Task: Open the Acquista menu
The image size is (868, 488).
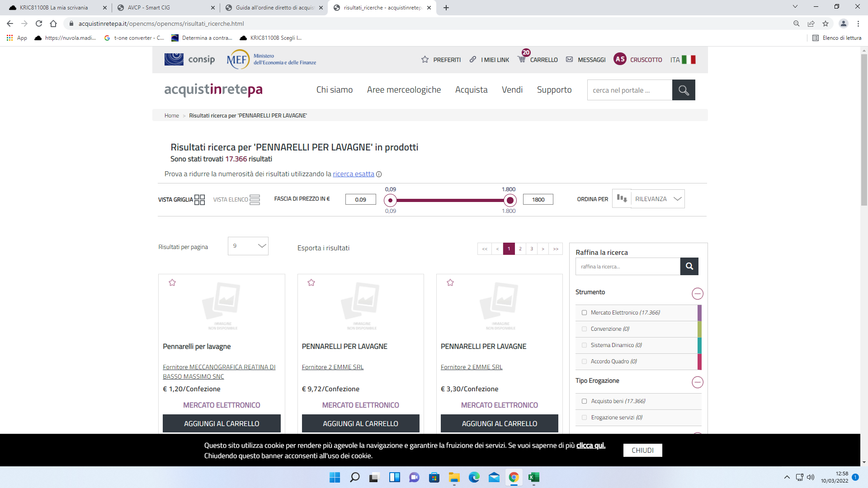Action: tap(471, 90)
